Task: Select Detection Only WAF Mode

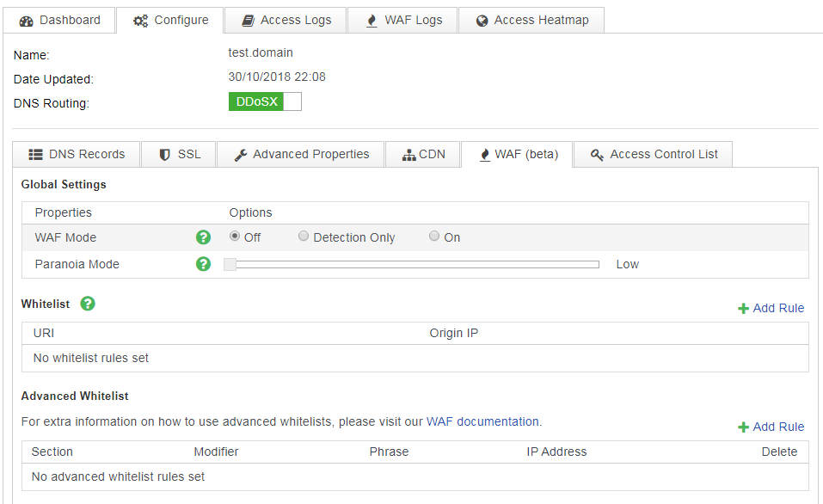Action: pyautogui.click(x=304, y=237)
